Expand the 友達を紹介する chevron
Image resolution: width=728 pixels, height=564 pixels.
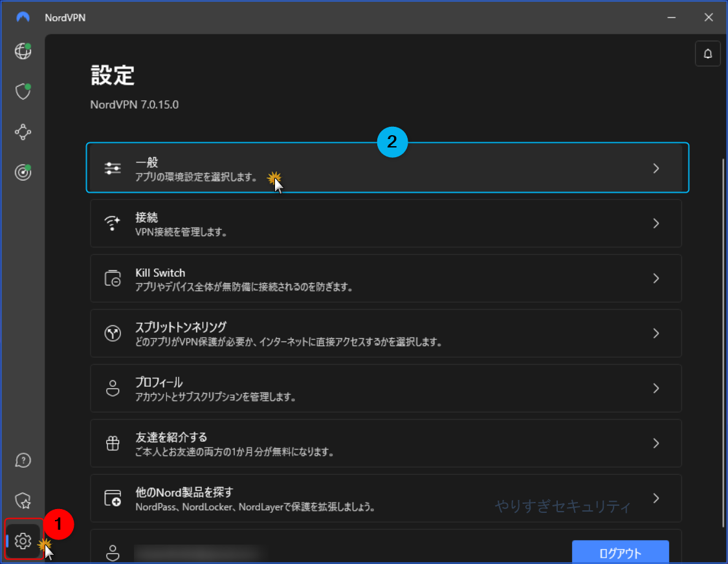click(656, 443)
